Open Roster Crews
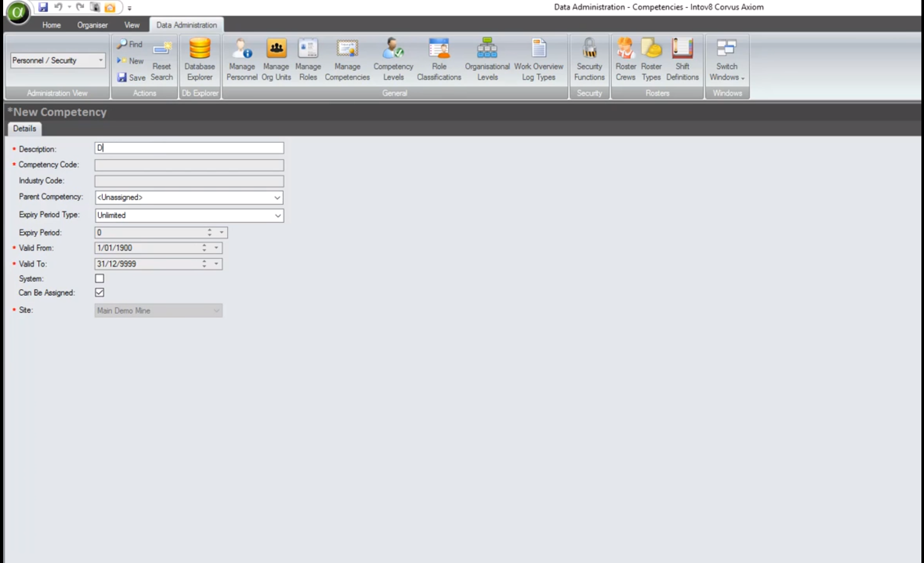The image size is (924, 563). (625, 60)
